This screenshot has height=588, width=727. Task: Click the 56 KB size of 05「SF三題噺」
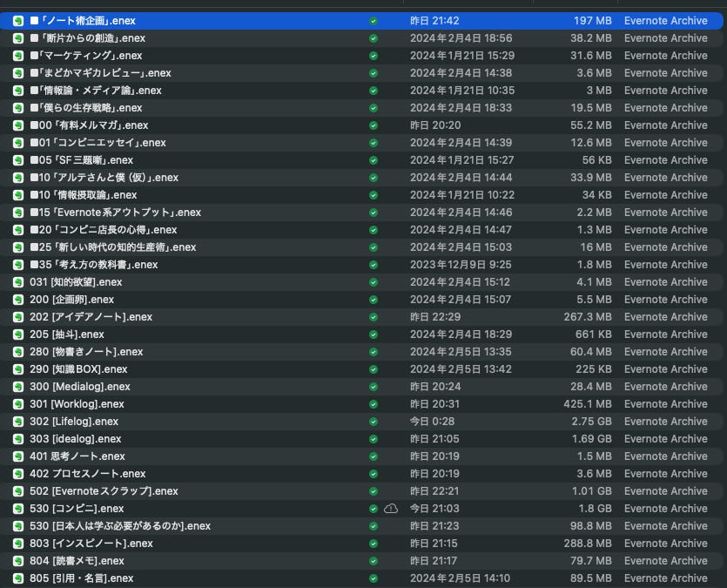pyautogui.click(x=596, y=160)
